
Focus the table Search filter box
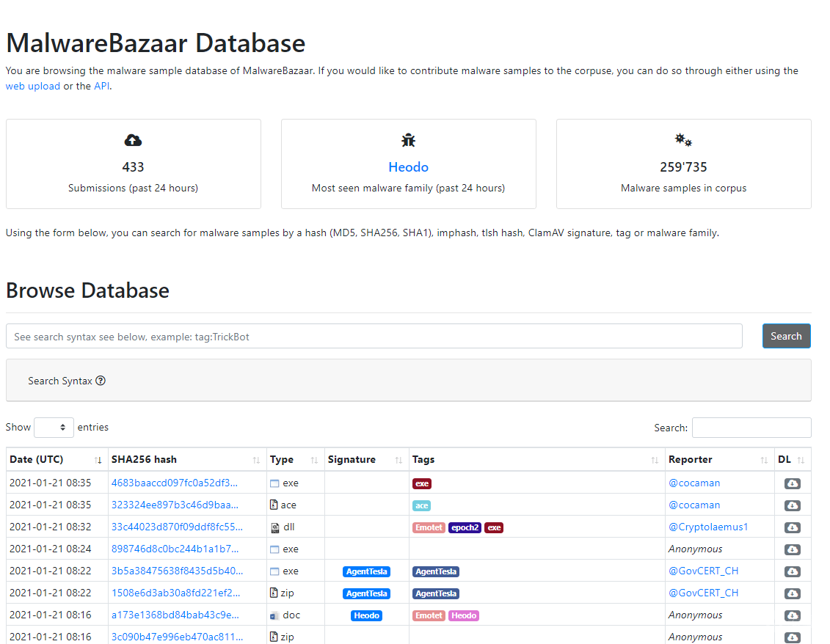click(x=751, y=428)
